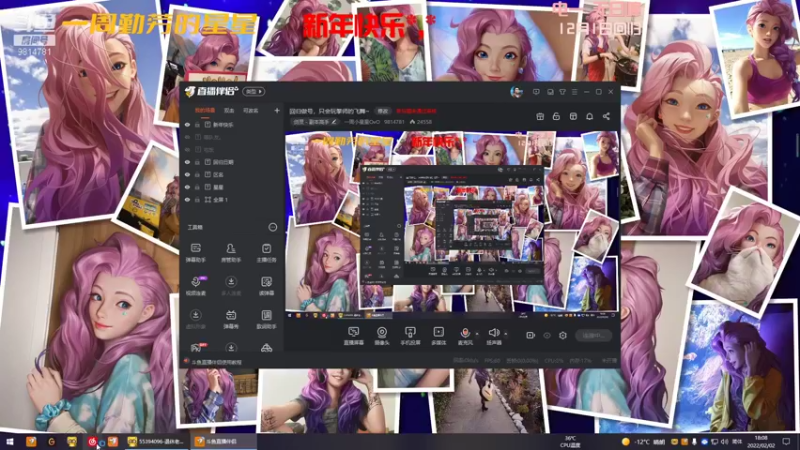Toggle lock on the 新年快乐 layer
Image resolution: width=800 pixels, height=450 pixels.
click(197, 124)
